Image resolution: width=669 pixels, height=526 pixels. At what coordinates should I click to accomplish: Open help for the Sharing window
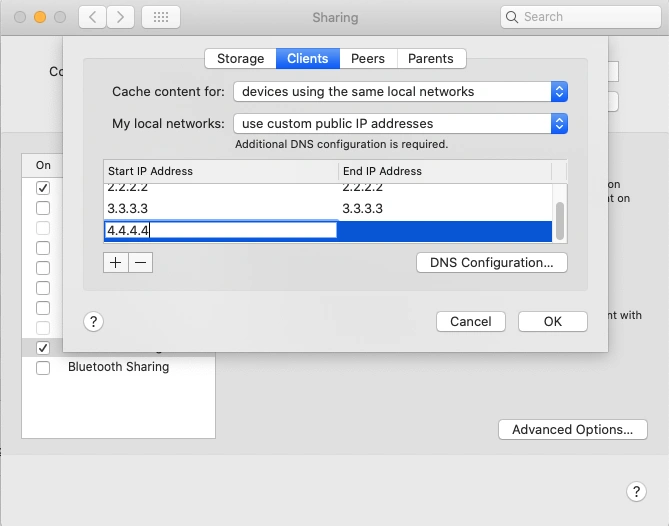(x=636, y=491)
